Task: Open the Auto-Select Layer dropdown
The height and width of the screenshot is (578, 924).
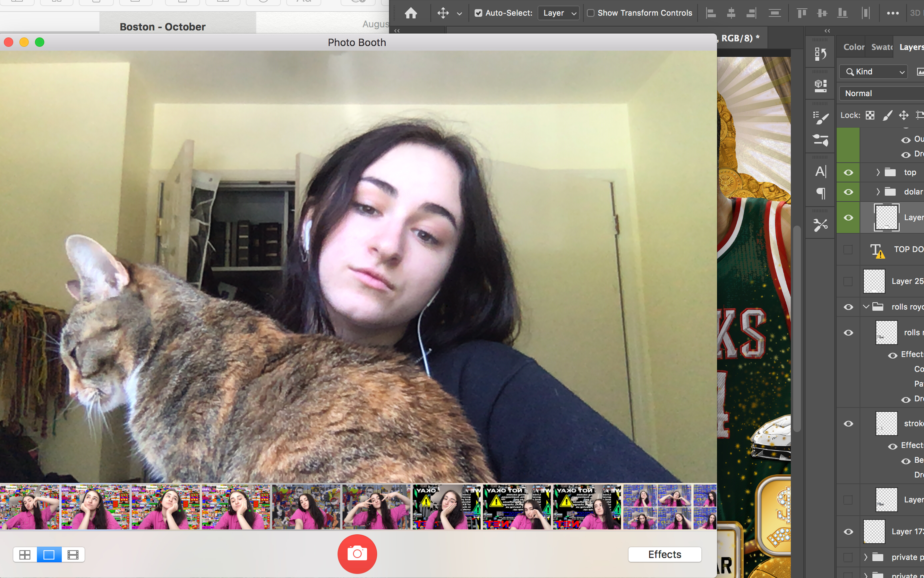Action: (559, 13)
